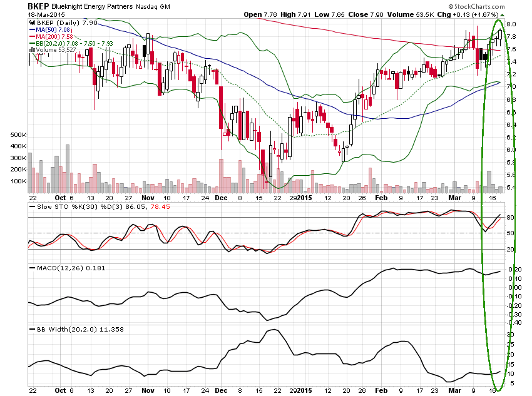This screenshot has width=532, height=396.
Task: Click the black line marker before Slow STO
Action: 32,206
